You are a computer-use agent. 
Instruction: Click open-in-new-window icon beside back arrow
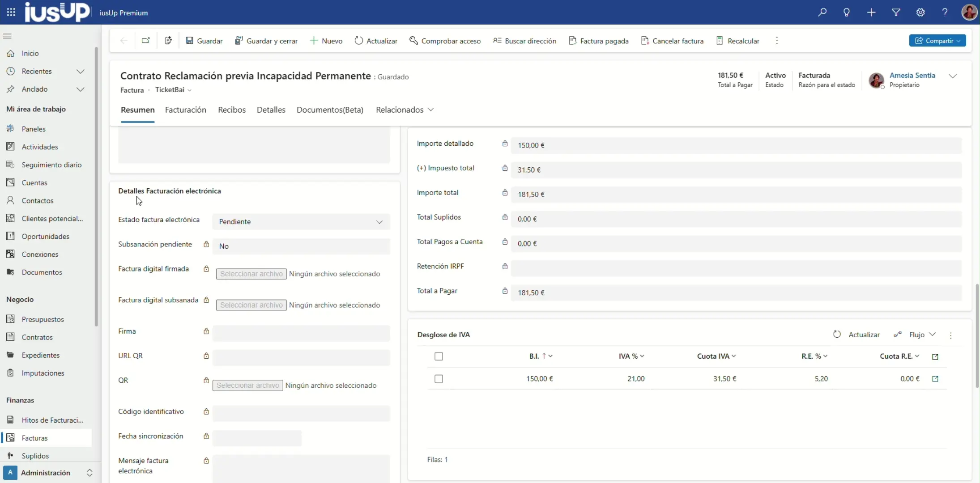tap(146, 41)
